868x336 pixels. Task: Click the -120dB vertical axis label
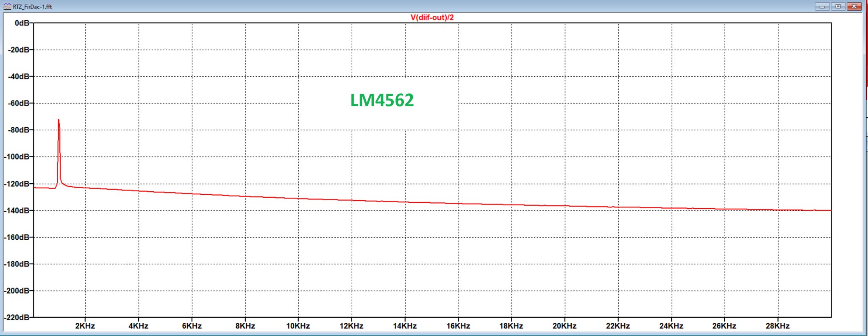coord(17,184)
